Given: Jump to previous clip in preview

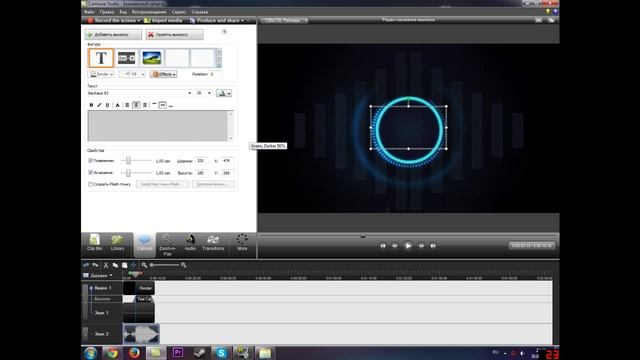Looking at the screenshot, I should pyautogui.click(x=382, y=246).
